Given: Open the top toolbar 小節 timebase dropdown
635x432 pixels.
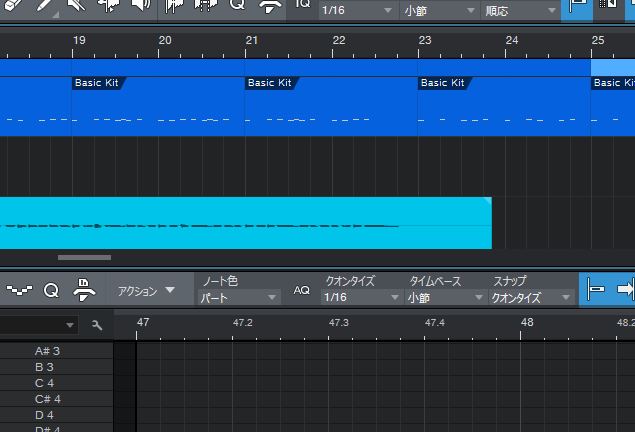Looking at the screenshot, I should point(439,10).
